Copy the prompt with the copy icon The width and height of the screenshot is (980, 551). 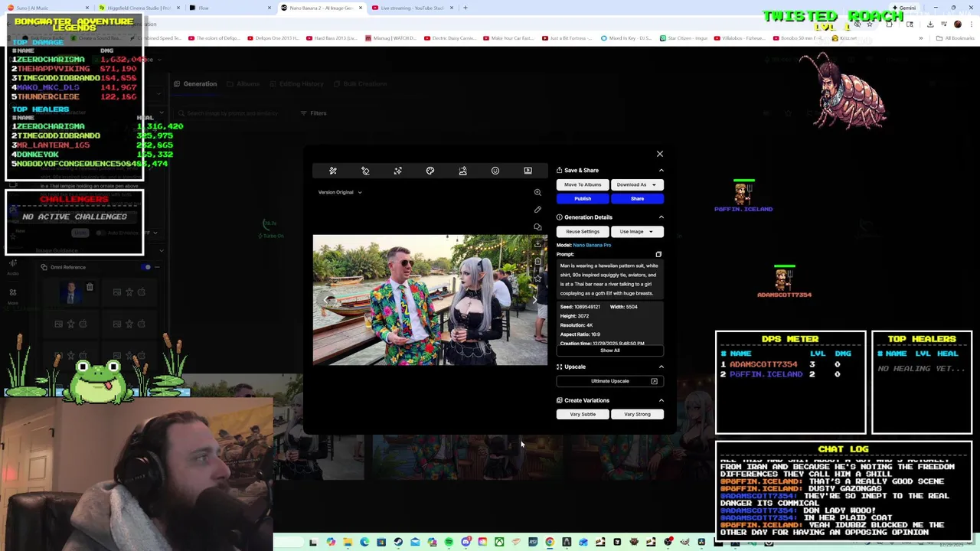pyautogui.click(x=658, y=254)
